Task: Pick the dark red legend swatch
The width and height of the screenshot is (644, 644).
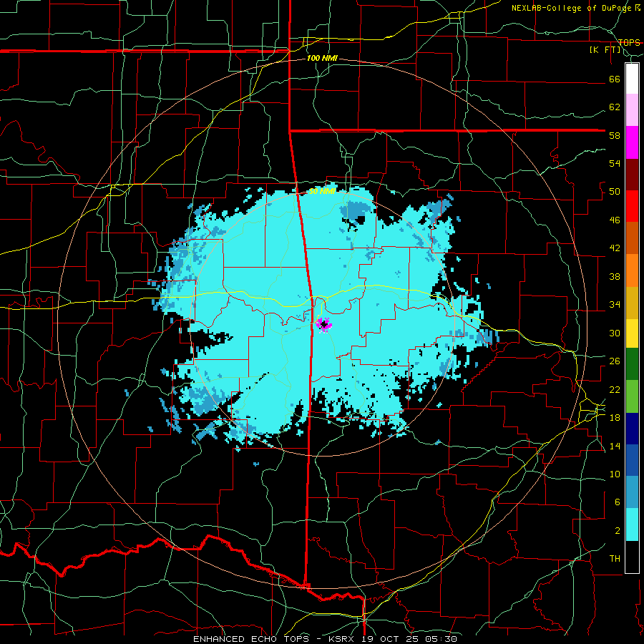Action: point(632,175)
